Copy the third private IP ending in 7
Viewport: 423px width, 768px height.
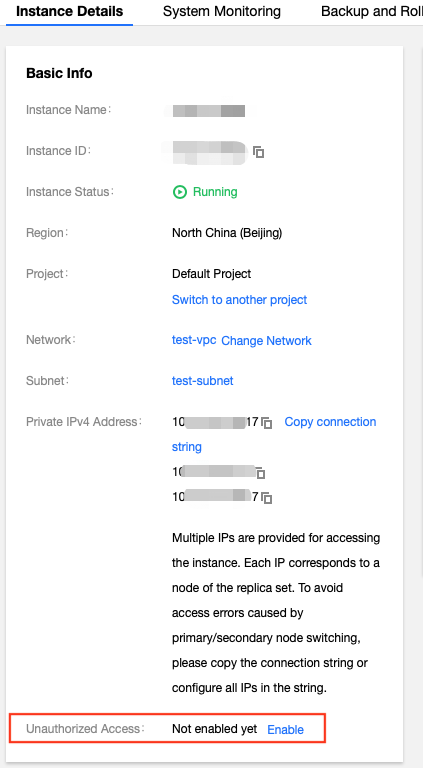[266, 498]
